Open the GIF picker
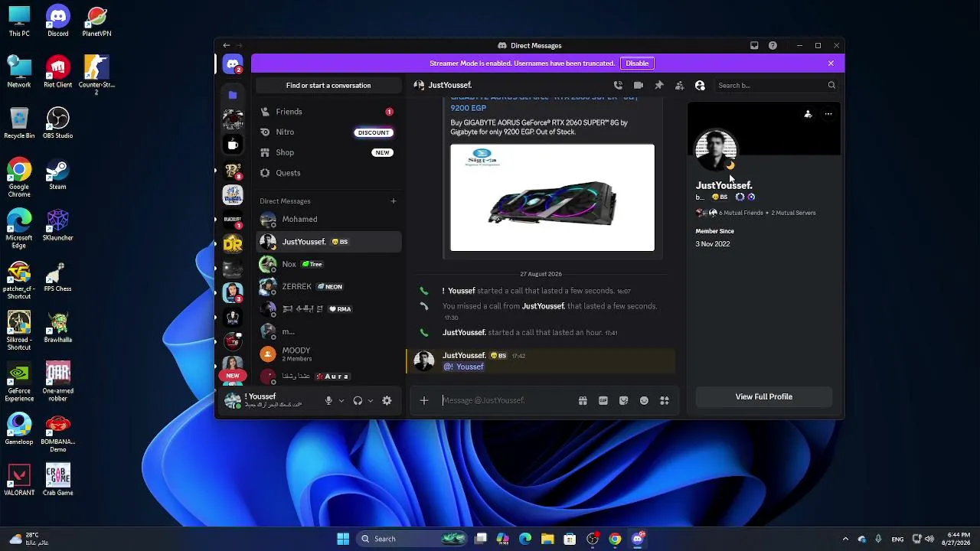This screenshot has height=551, width=980. tap(603, 400)
